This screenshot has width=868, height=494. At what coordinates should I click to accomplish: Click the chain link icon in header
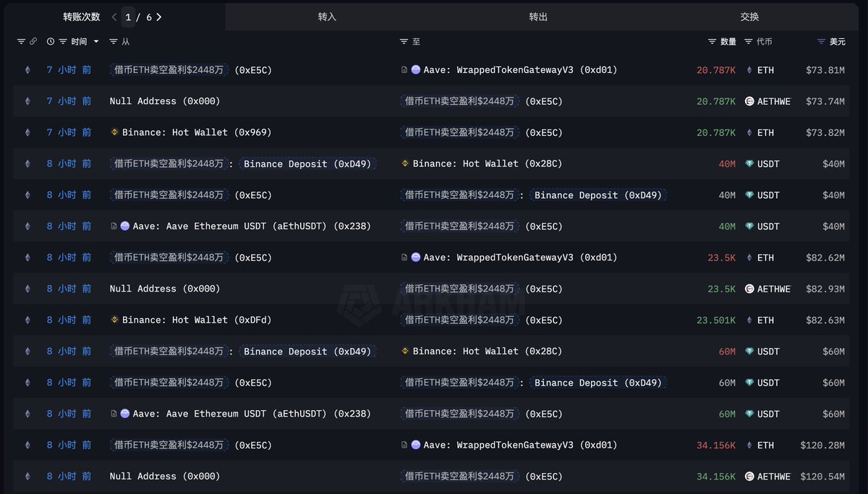(x=33, y=42)
